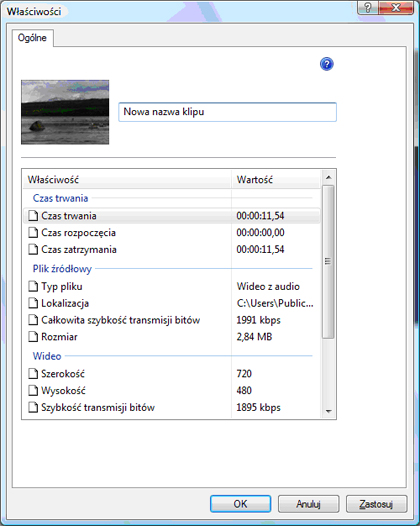Click the page icon beside Czas rozpoczęcia

click(33, 232)
